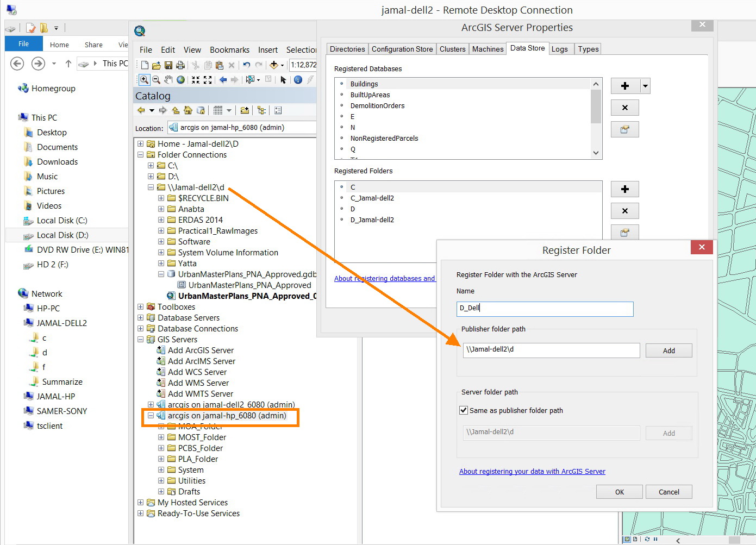Image resolution: width=756 pixels, height=545 pixels.
Task: Click Add beside publisher folder path
Action: (669, 350)
